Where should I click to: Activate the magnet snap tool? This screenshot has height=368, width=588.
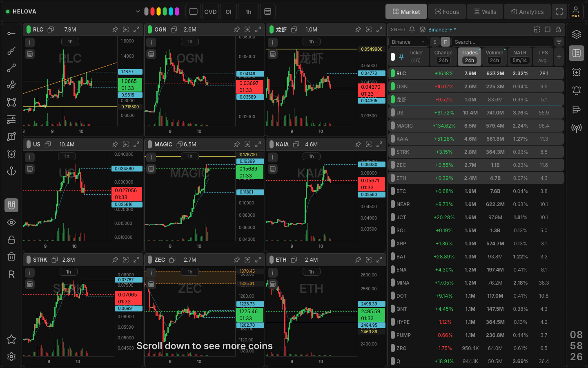click(11, 205)
